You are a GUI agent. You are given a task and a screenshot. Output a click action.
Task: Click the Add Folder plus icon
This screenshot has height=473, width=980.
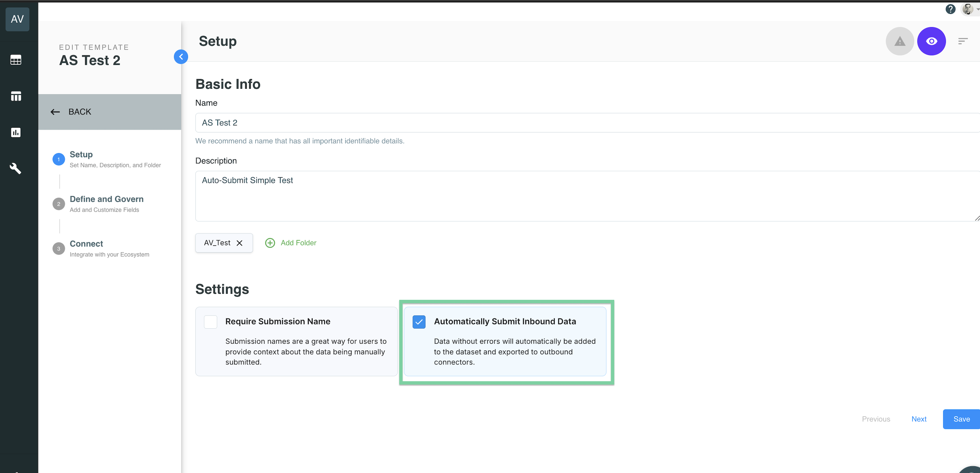[270, 243]
